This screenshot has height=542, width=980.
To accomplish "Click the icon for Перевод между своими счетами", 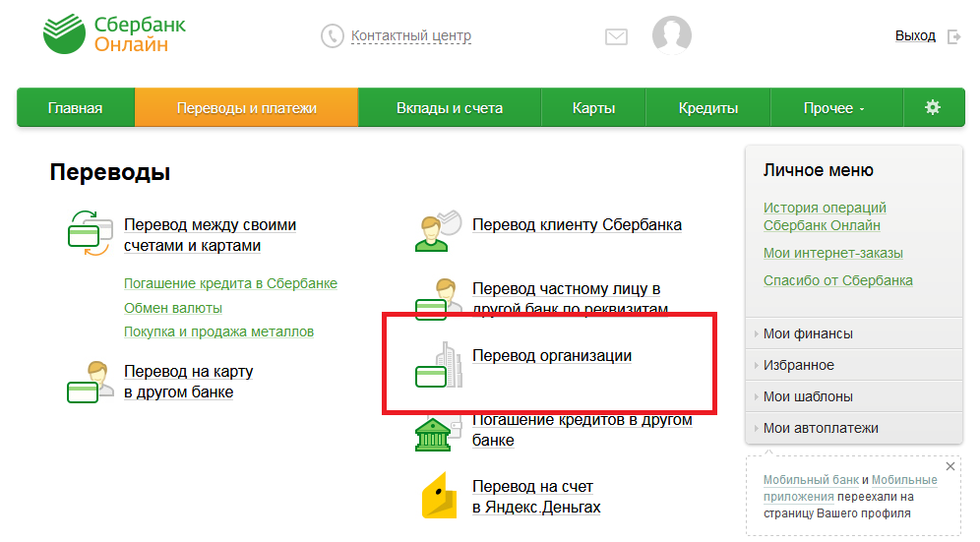I will 90,234.
